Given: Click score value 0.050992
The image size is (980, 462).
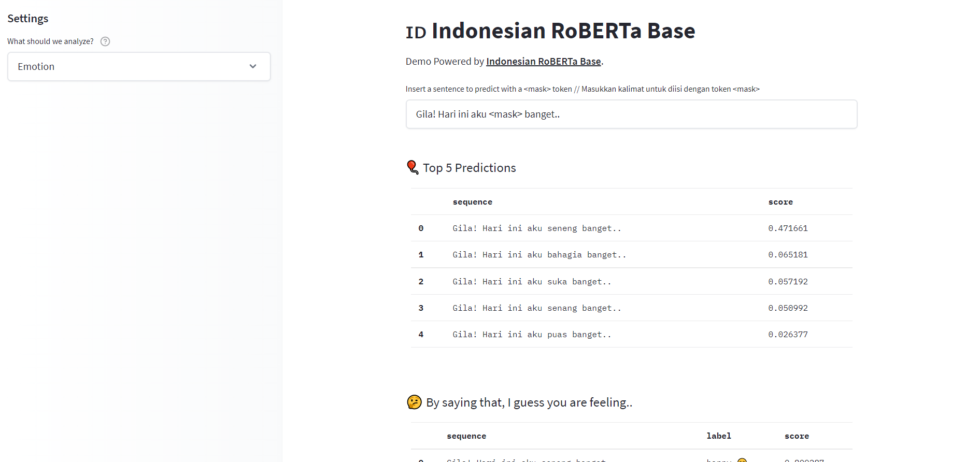Looking at the screenshot, I should (788, 308).
